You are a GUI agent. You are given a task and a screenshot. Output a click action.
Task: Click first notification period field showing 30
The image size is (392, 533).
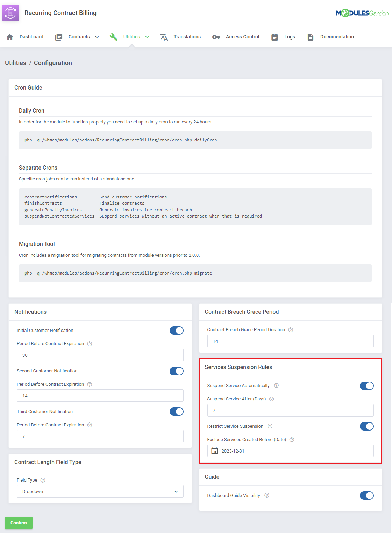[x=100, y=355]
